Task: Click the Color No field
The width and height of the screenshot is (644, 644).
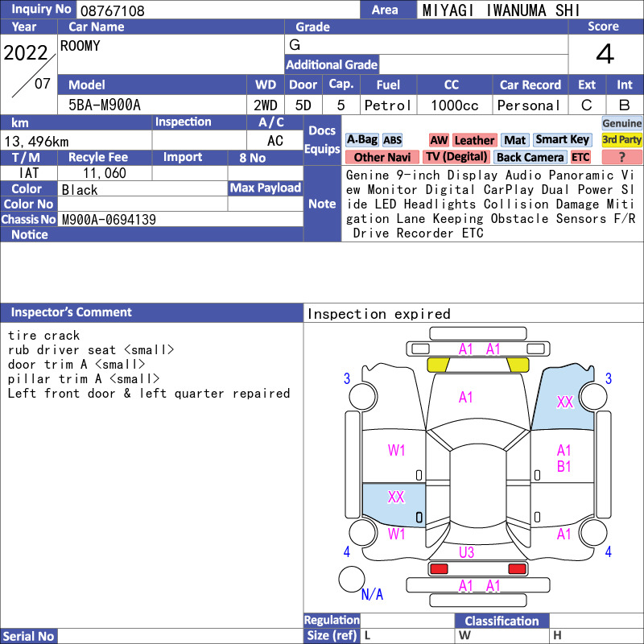Action: pos(142,204)
